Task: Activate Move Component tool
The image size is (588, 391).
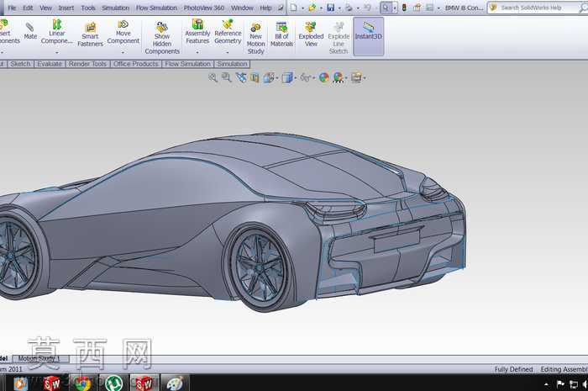Action: [x=123, y=31]
